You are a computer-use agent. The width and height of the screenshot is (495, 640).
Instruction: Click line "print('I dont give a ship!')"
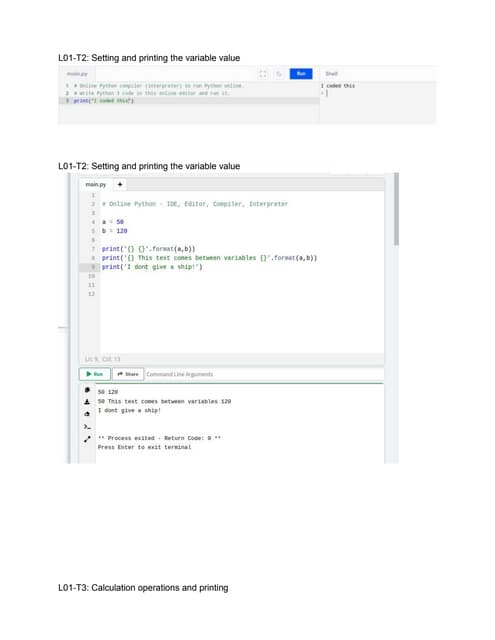point(152,267)
